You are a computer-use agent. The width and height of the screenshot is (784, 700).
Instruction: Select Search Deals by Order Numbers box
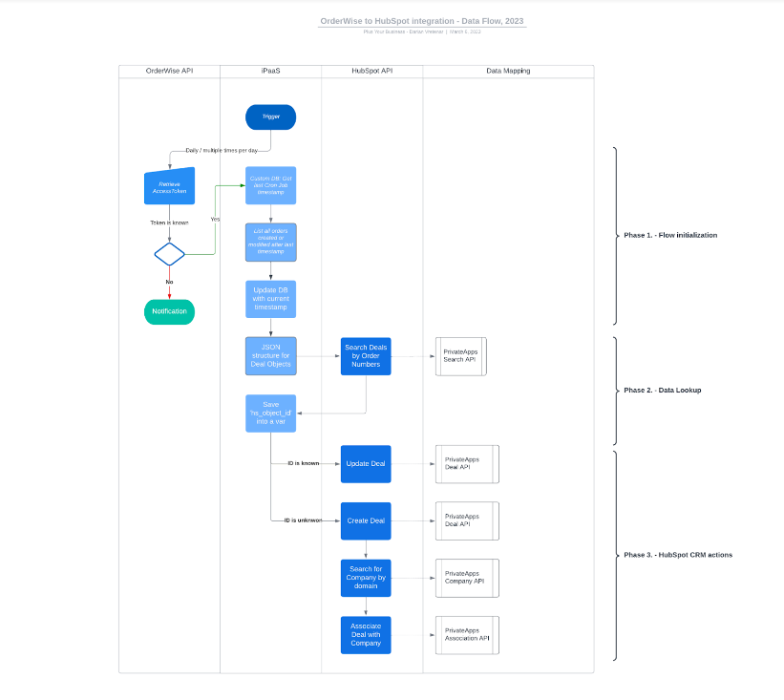point(366,356)
